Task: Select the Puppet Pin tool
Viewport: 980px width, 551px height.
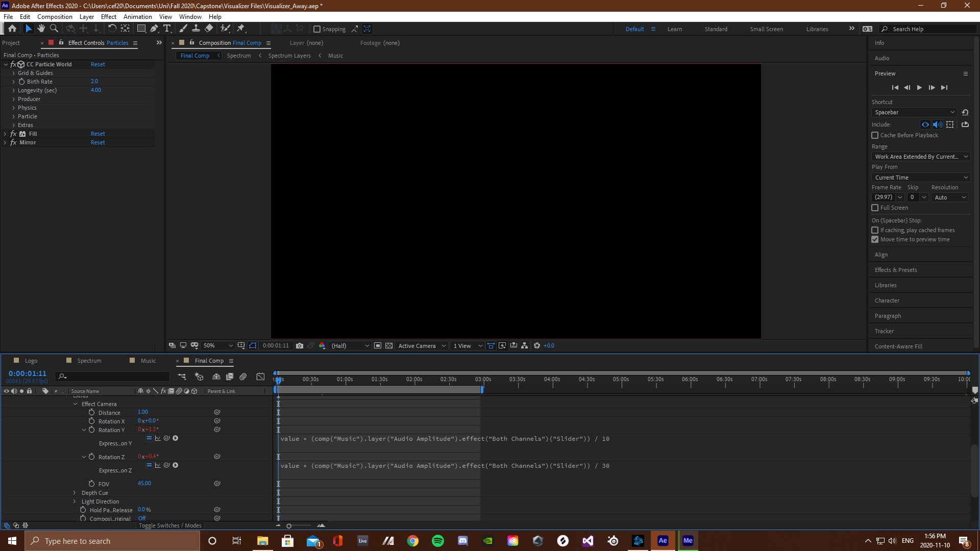Action: [241, 29]
